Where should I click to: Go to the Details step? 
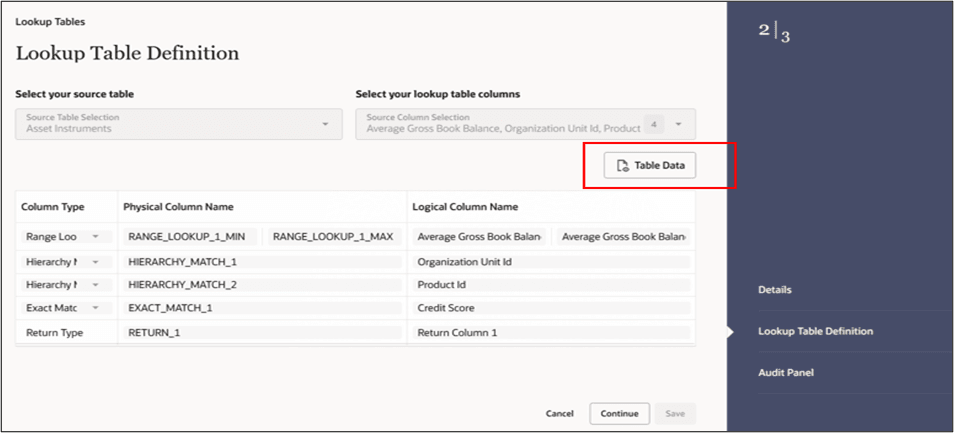pos(775,290)
